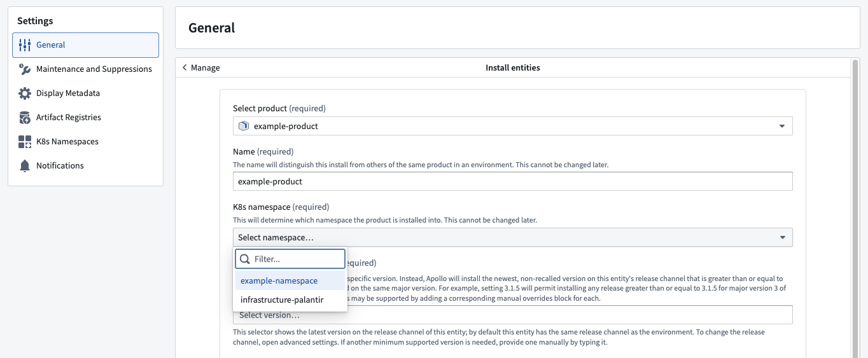868x358 pixels.
Task: Click the Name field containing example-product
Action: pos(513,181)
